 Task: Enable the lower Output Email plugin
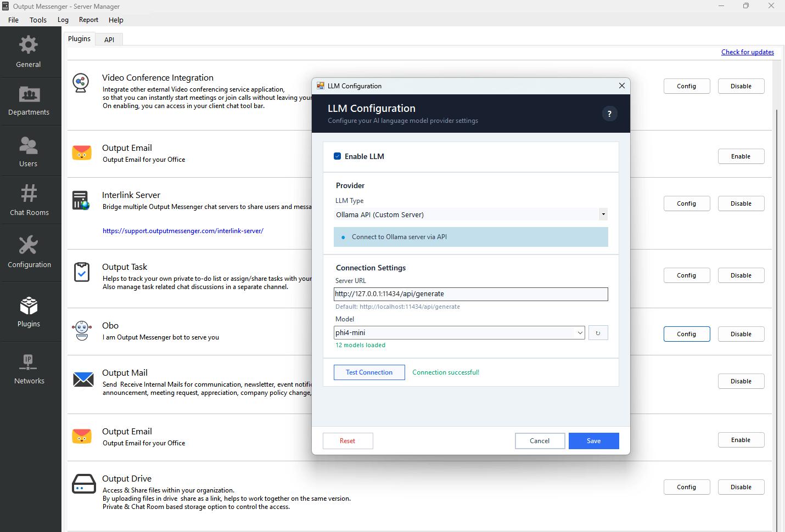click(741, 440)
